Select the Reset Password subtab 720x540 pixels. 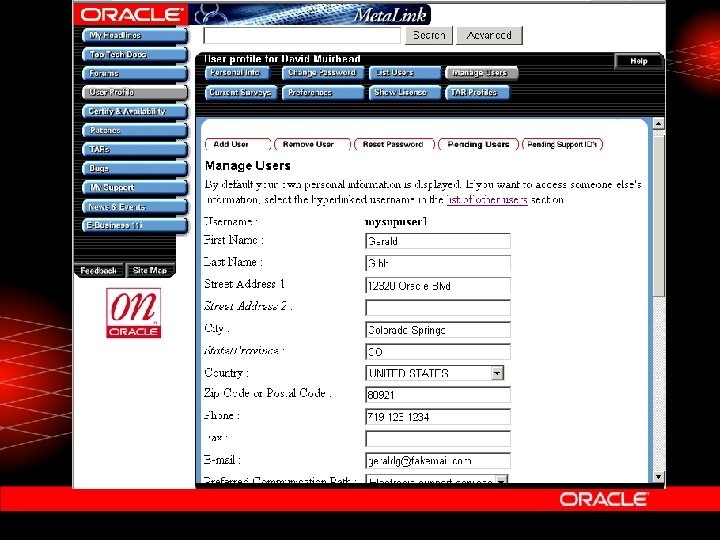click(x=394, y=144)
